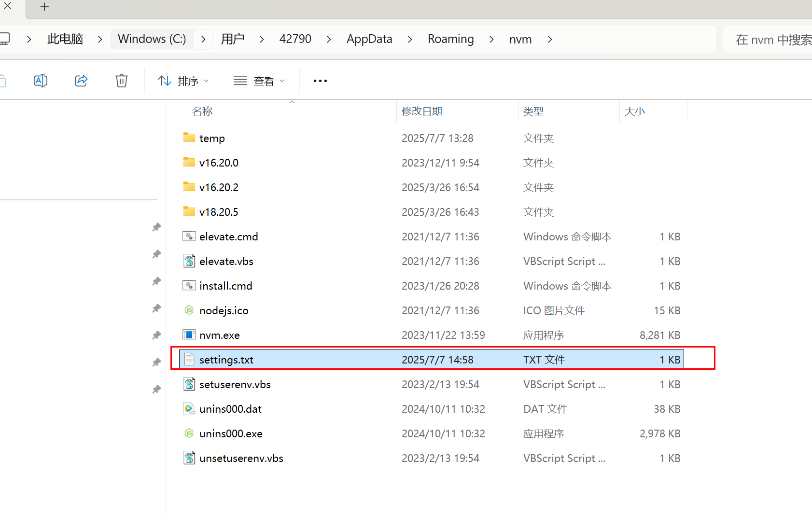
Task: Open the 查看 view dropdown
Action: tap(259, 81)
